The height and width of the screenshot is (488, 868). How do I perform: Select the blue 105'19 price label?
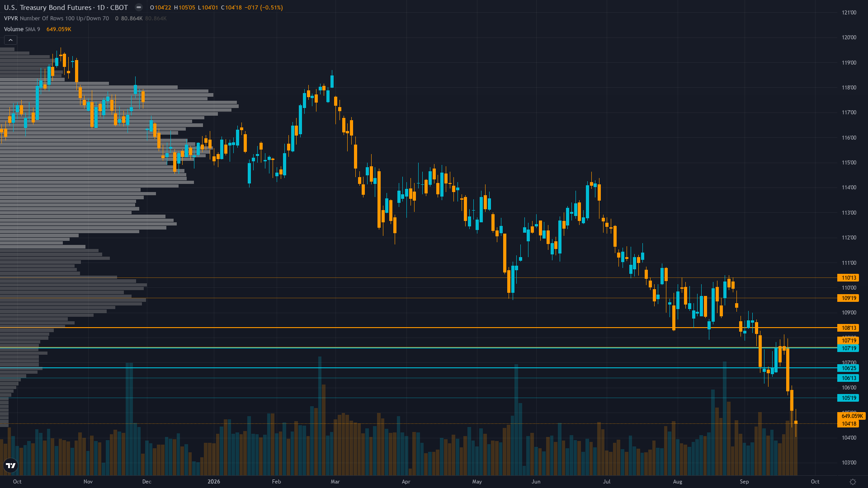pos(848,398)
